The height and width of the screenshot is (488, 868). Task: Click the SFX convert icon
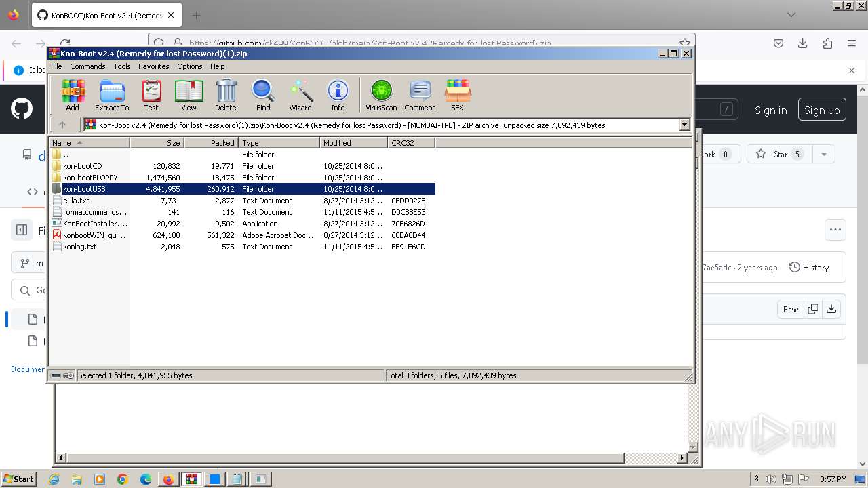pos(458,95)
